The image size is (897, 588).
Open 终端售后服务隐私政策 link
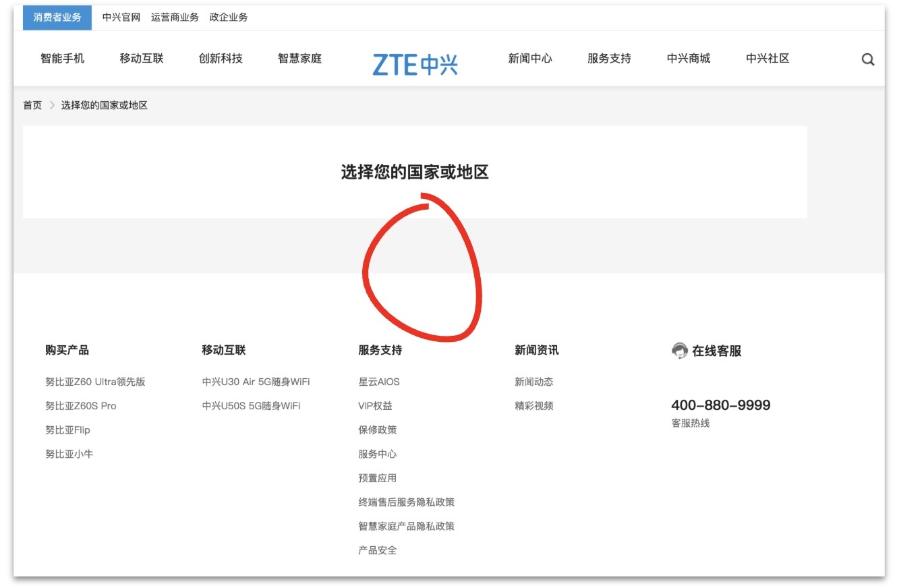tap(407, 502)
